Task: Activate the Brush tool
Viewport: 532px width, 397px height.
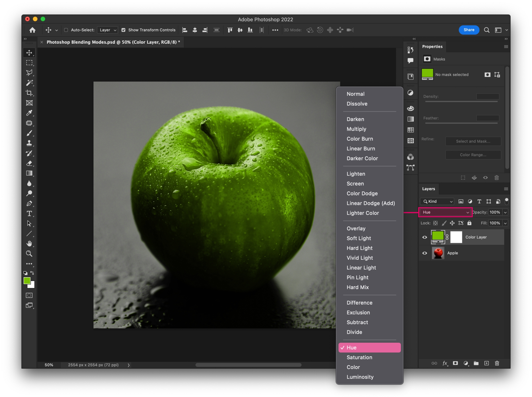Action: (x=29, y=133)
